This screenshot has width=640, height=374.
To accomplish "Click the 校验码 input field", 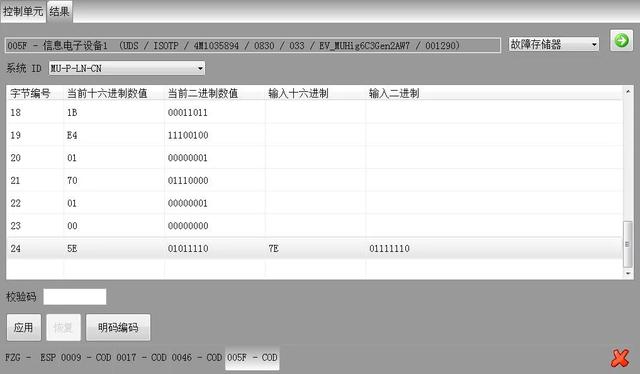I will point(75,296).
